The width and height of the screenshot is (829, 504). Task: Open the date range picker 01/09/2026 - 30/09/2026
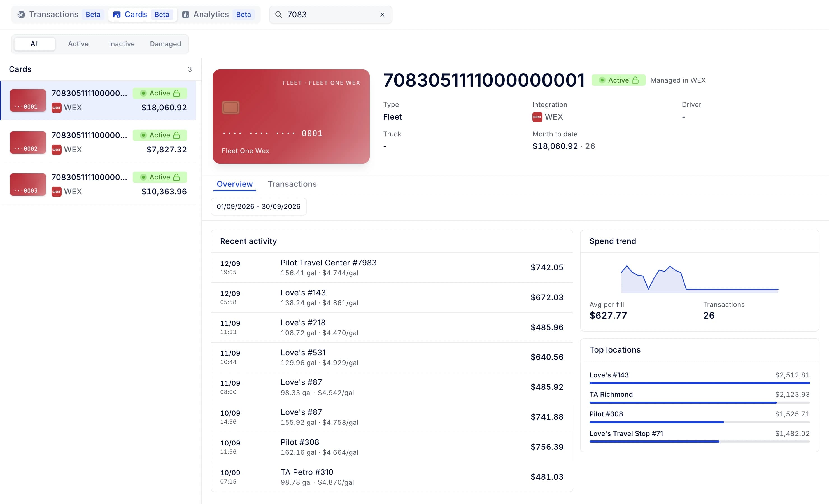point(259,207)
